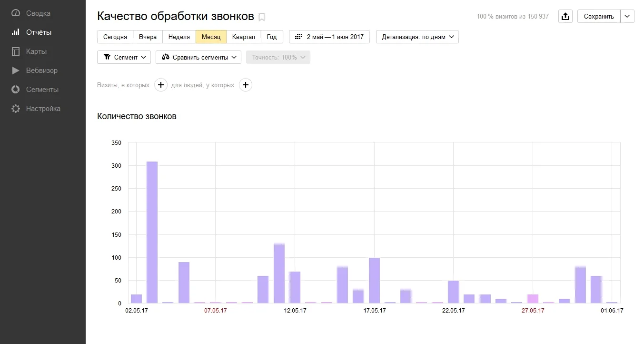Click the pink bar at 27.05.17
This screenshot has height=344, width=644.
point(533,299)
